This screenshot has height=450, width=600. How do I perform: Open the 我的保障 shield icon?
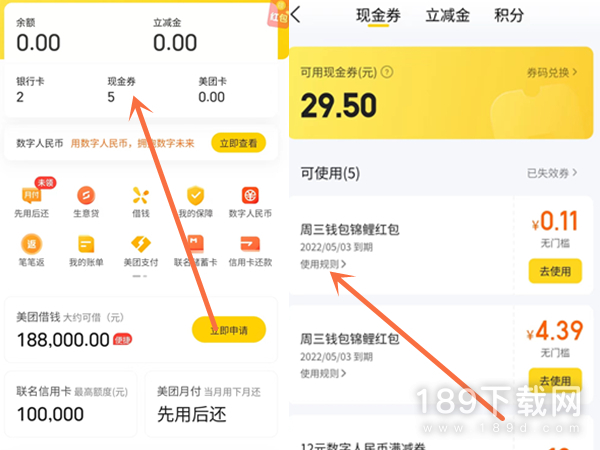196,196
